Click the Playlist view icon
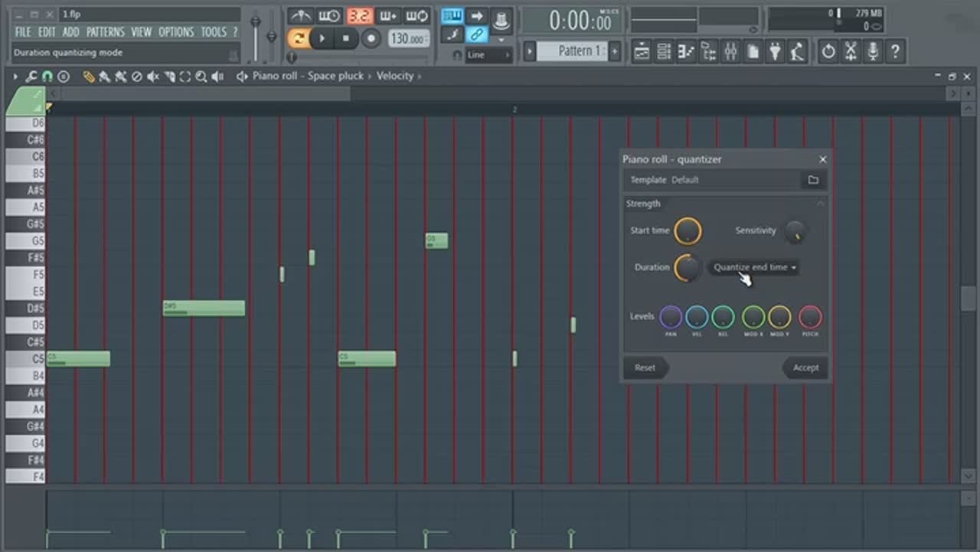 (642, 51)
